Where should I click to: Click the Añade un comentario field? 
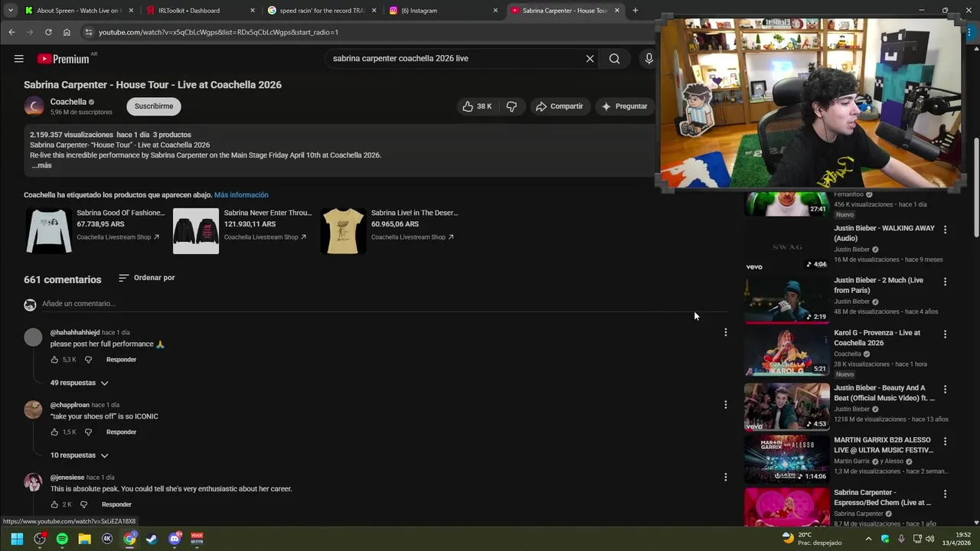[x=383, y=304]
